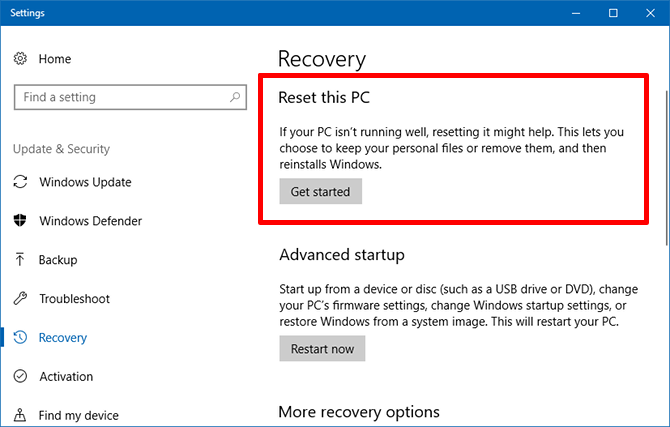Open Find my device settings
The height and width of the screenshot is (427, 670).
[79, 415]
